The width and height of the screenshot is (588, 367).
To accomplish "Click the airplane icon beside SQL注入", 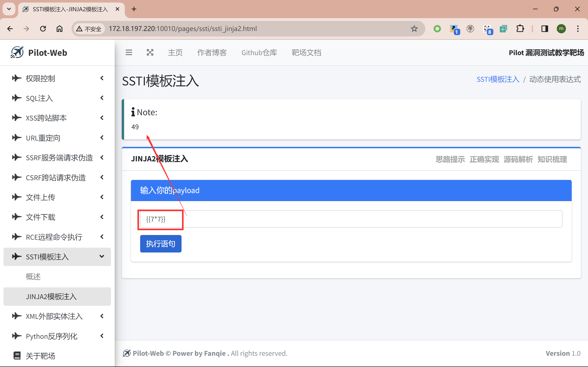I will tap(17, 98).
